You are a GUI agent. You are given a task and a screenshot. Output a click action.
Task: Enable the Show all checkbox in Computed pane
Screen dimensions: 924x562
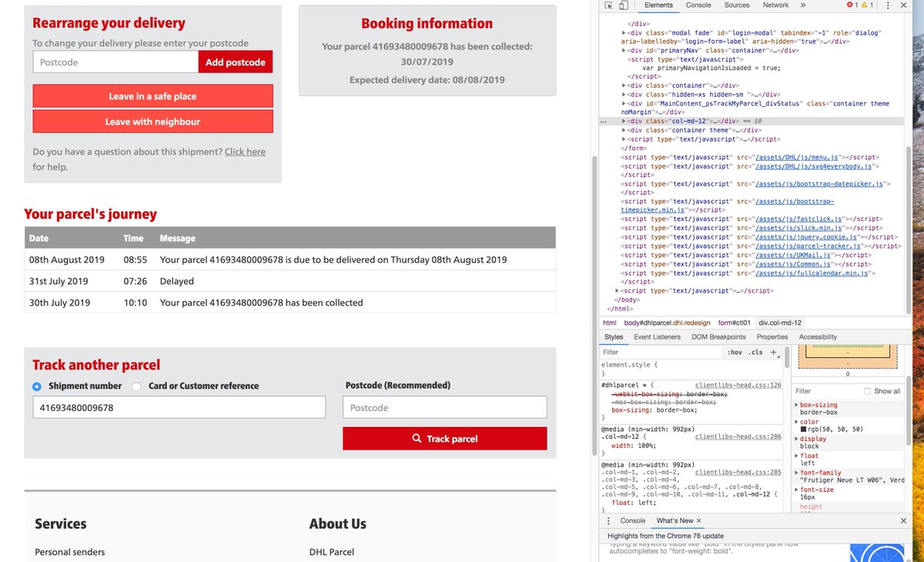pyautogui.click(x=868, y=391)
